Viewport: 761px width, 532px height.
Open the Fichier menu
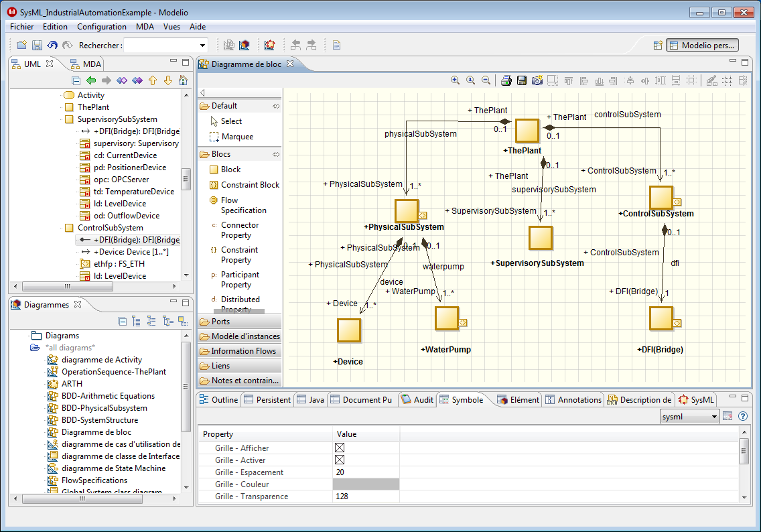click(22, 27)
